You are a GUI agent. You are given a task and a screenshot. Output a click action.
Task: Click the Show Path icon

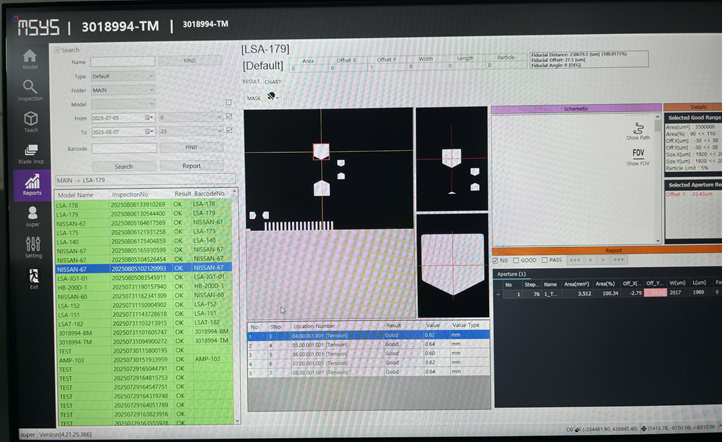(x=637, y=128)
